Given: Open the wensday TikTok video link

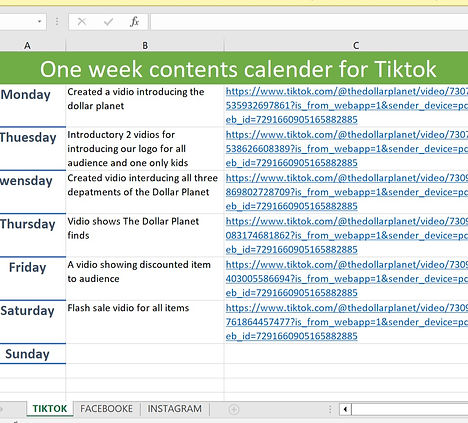Looking at the screenshot, I should [347, 192].
